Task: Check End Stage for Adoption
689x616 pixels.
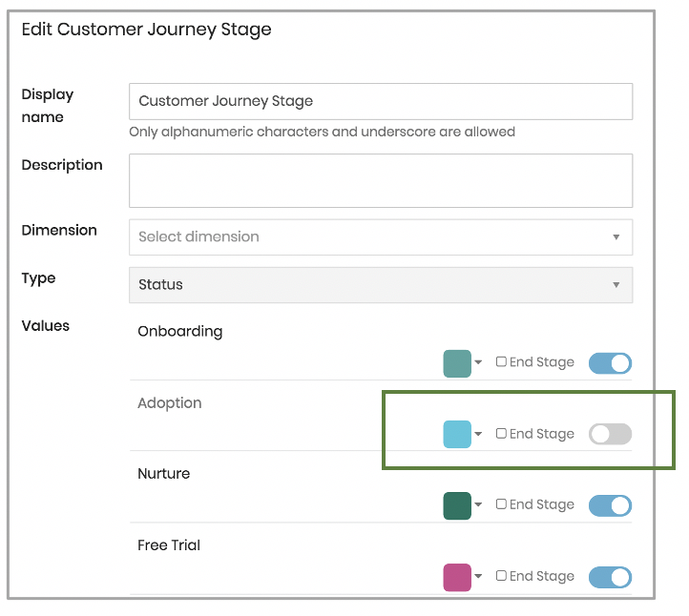Action: pos(501,433)
